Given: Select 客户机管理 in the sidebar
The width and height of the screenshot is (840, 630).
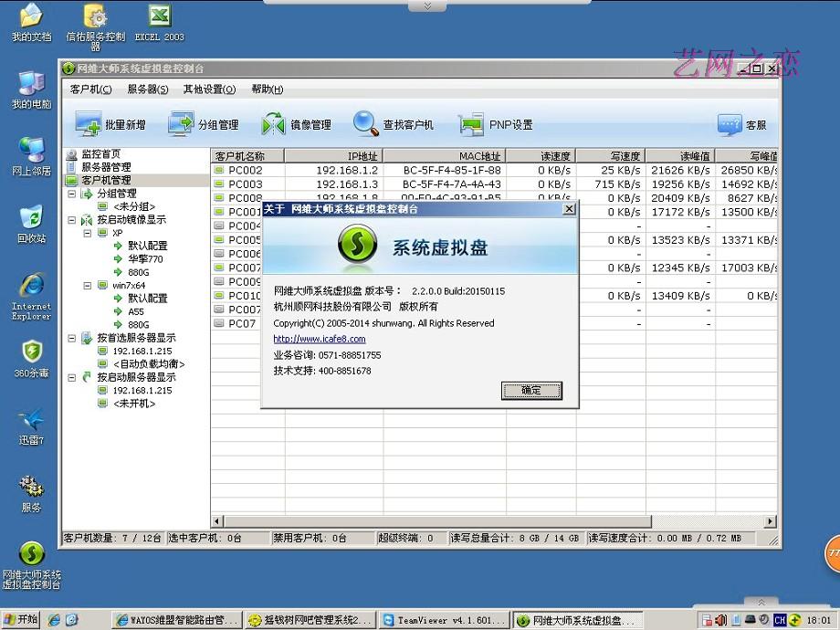Looking at the screenshot, I should 106,180.
